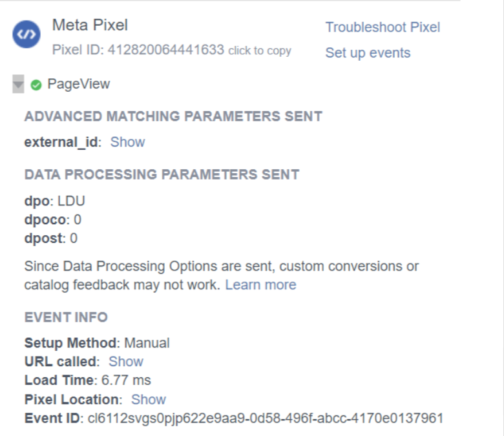
Task: Click the Advanced Matching Parameters Sent header
Action: 173,116
